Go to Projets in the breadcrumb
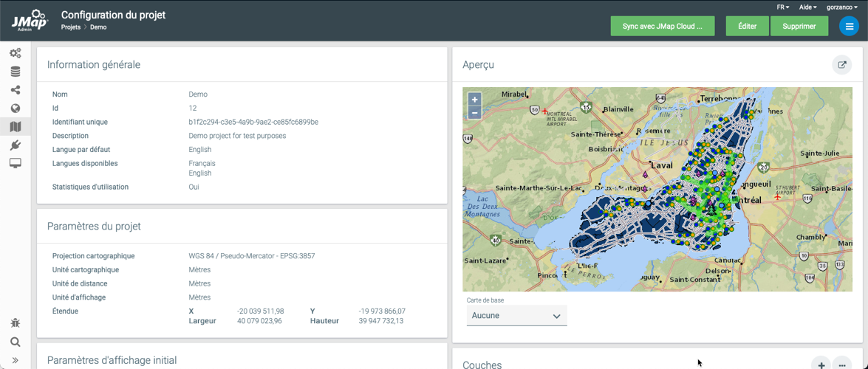Screen dimensions: 868x369 pyautogui.click(x=71, y=27)
